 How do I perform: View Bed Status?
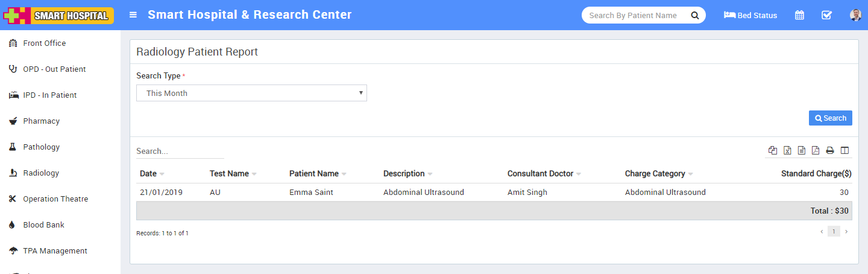[x=750, y=15]
